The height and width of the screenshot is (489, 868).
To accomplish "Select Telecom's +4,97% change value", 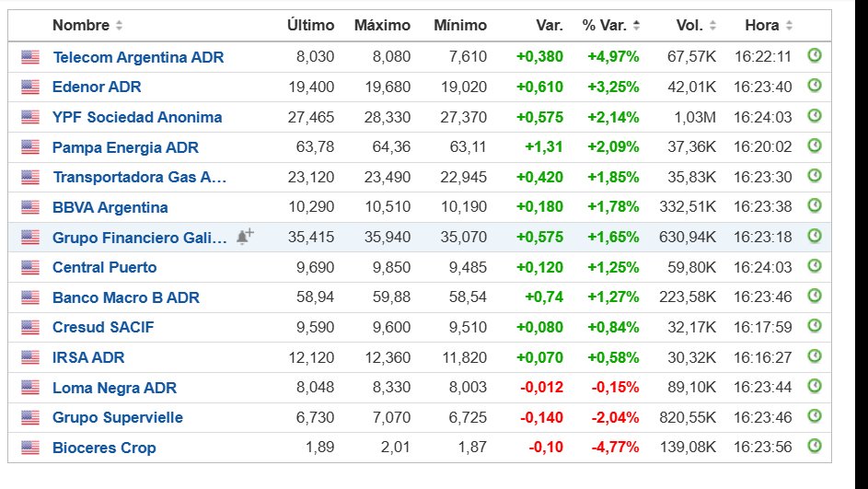I will (x=613, y=57).
